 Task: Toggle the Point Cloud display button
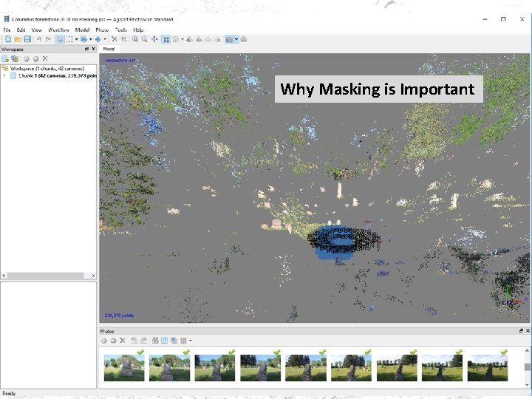click(x=166, y=39)
